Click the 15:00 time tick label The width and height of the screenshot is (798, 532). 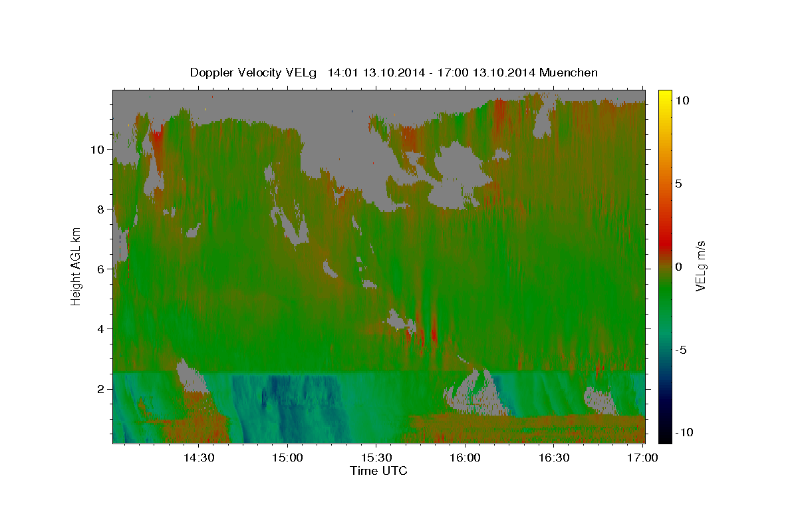pos(287,458)
